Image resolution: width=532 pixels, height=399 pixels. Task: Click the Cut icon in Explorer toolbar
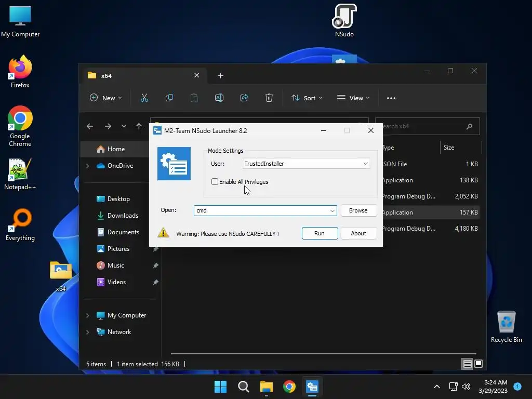click(x=144, y=98)
